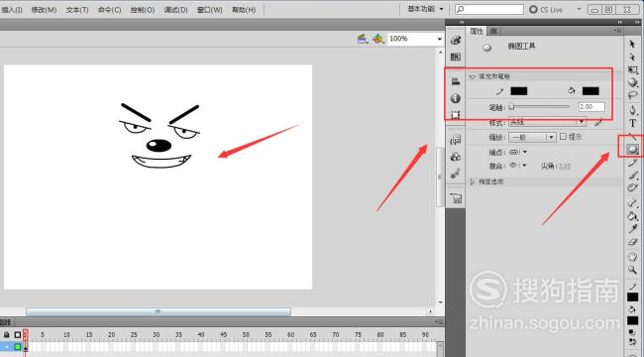
Task: Toggle the layer outline color square
Action: (x=17, y=347)
